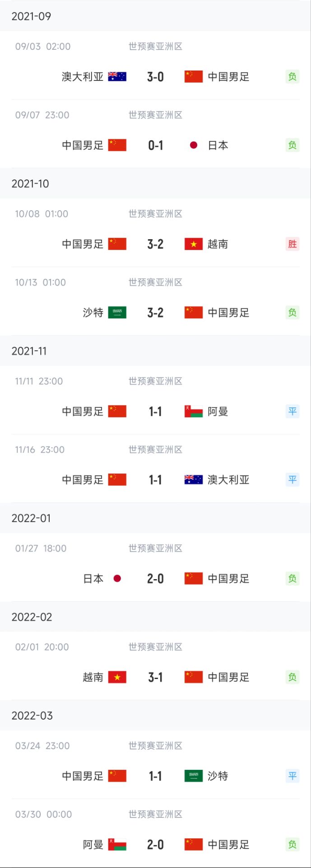The image size is (311, 868).
Task: Click the Vietnam flag in the 10/08 match
Action: coord(194,244)
